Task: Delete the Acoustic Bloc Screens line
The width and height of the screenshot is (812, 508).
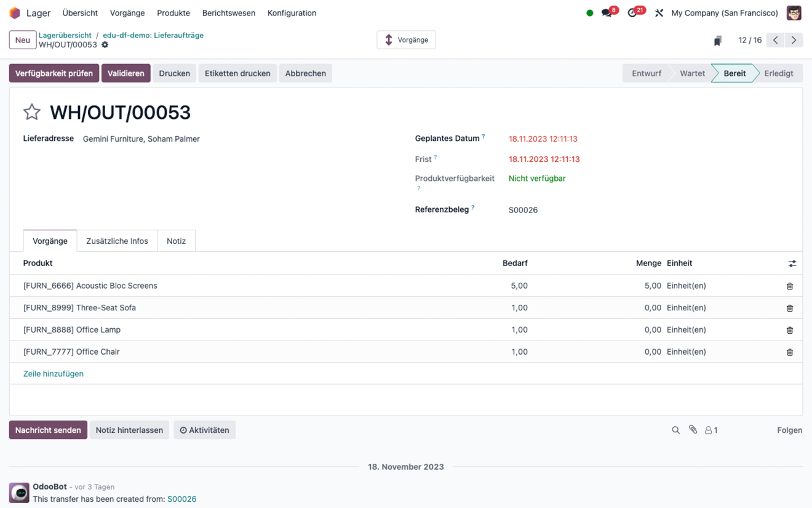Action: [790, 286]
